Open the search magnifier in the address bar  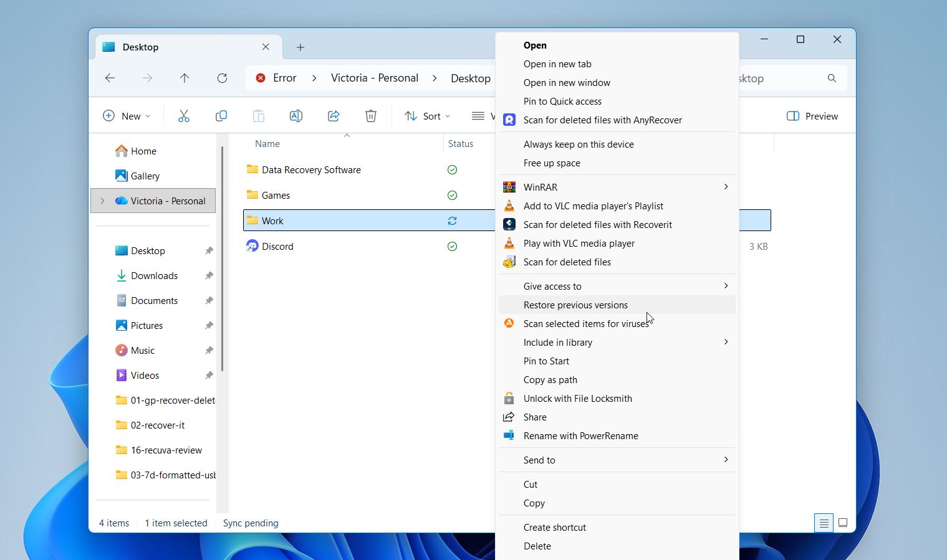click(832, 78)
